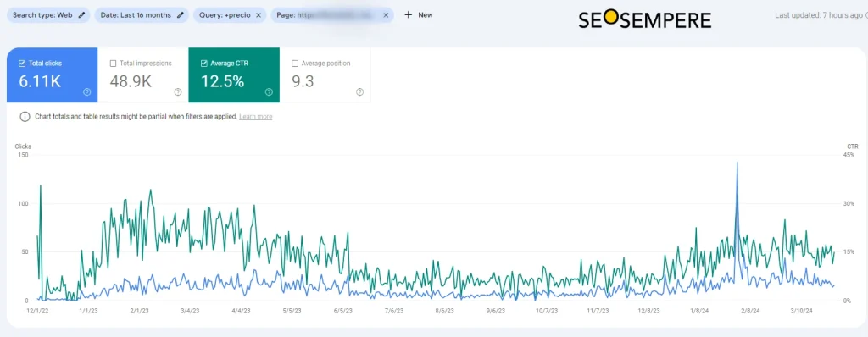
Task: Enable the Total impressions checkbox
Action: [x=113, y=64]
